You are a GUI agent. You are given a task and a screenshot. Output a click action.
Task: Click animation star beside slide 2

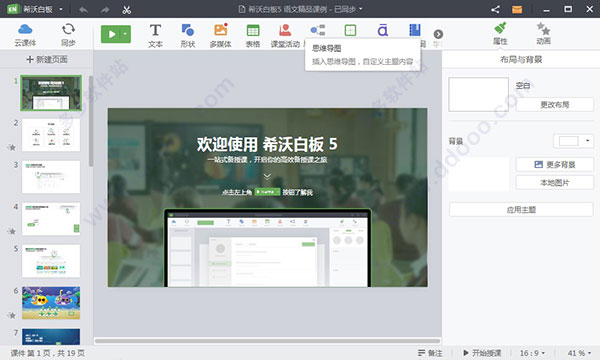coord(12,147)
